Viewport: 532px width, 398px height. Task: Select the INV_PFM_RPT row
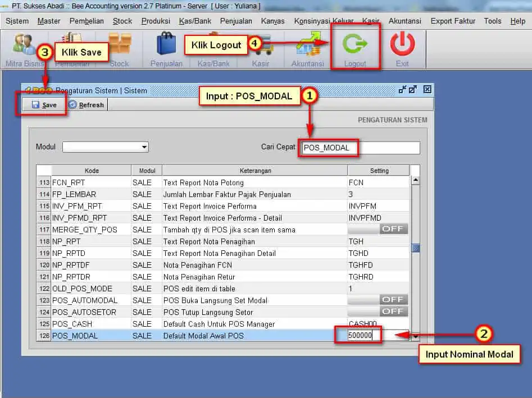pyautogui.click(x=223, y=206)
